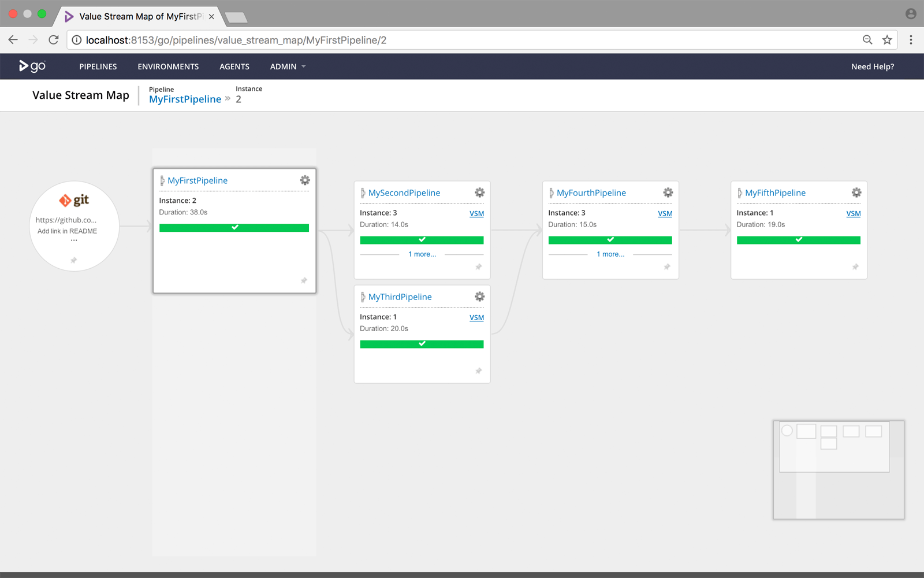
Task: Click the pin icon in MySecondPipeline card
Action: click(x=478, y=266)
